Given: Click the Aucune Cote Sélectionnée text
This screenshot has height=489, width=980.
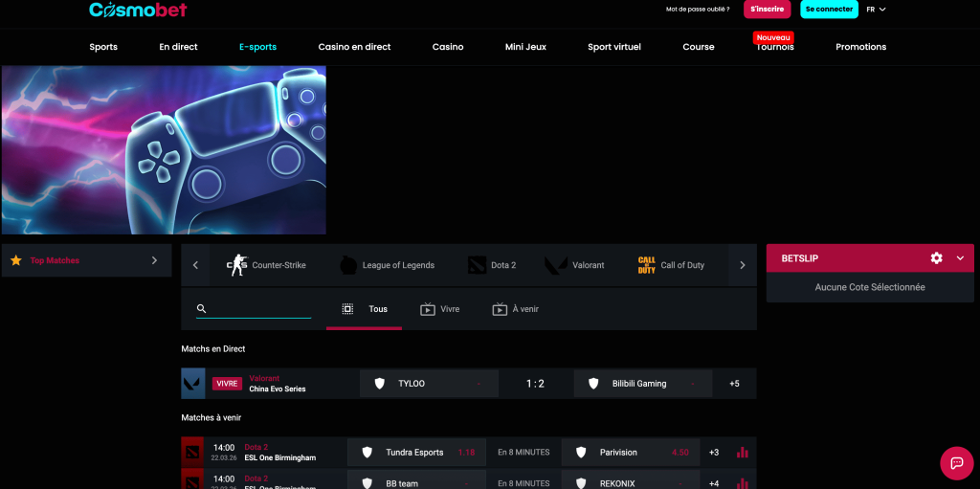Looking at the screenshot, I should 870,287.
